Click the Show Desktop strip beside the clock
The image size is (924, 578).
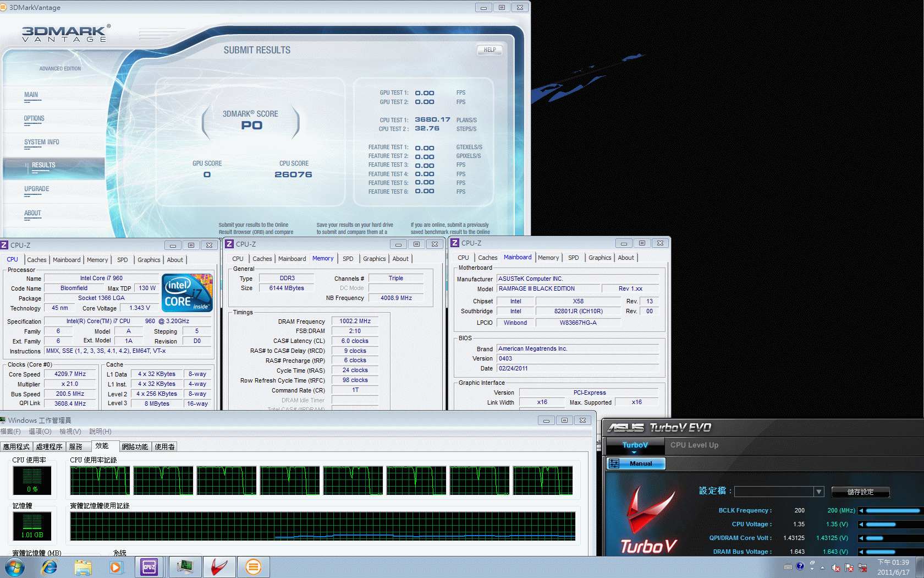[920, 567]
